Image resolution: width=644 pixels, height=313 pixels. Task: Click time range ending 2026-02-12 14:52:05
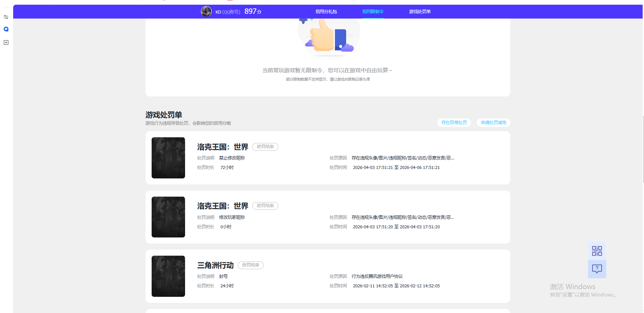coord(396,286)
